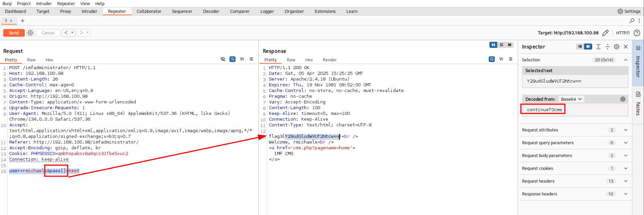Image resolution: width=644 pixels, height=215 pixels.
Task: Switch to the Decoder tab
Action: tap(211, 11)
